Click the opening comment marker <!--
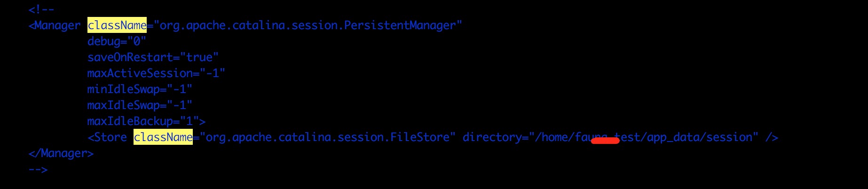Image resolution: width=868 pixels, height=189 pixels. point(41,9)
